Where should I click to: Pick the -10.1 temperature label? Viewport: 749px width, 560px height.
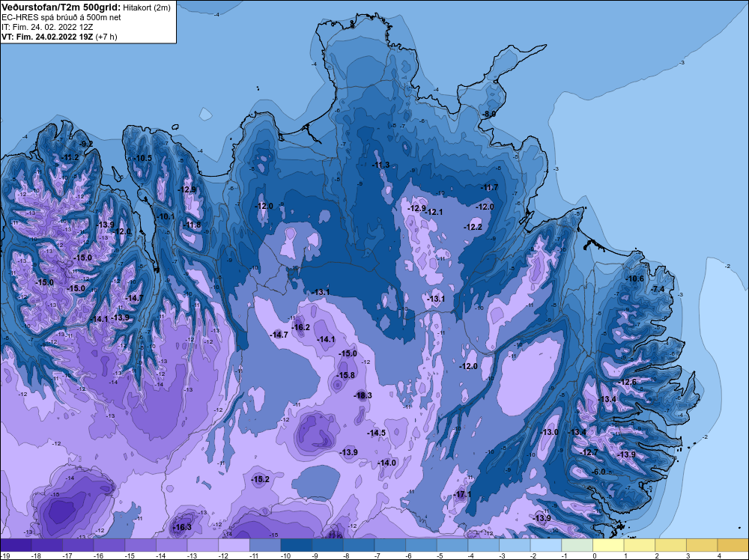166,216
